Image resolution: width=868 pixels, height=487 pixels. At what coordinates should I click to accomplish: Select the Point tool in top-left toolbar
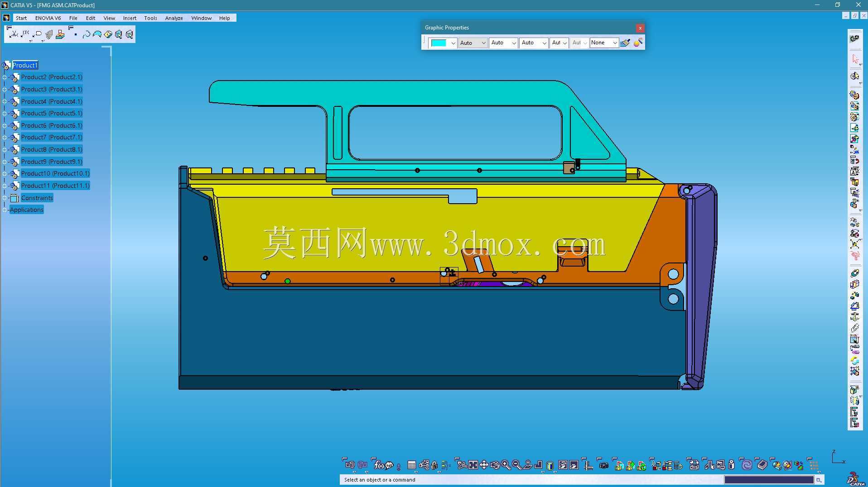coord(76,34)
